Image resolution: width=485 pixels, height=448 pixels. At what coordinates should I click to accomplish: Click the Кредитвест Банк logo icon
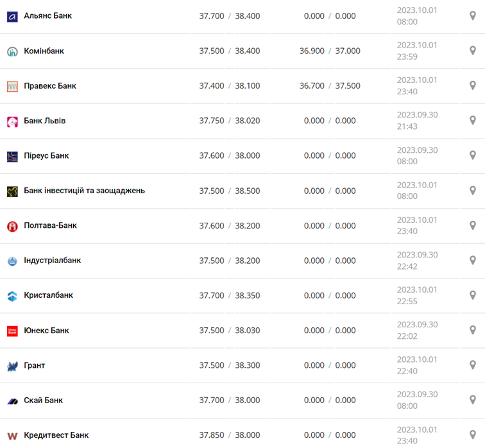pos(12,436)
